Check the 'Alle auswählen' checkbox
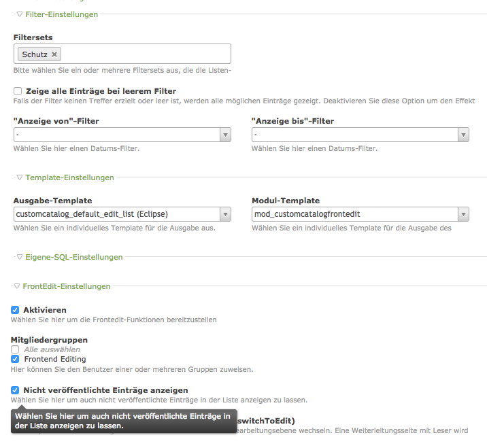 (16, 349)
